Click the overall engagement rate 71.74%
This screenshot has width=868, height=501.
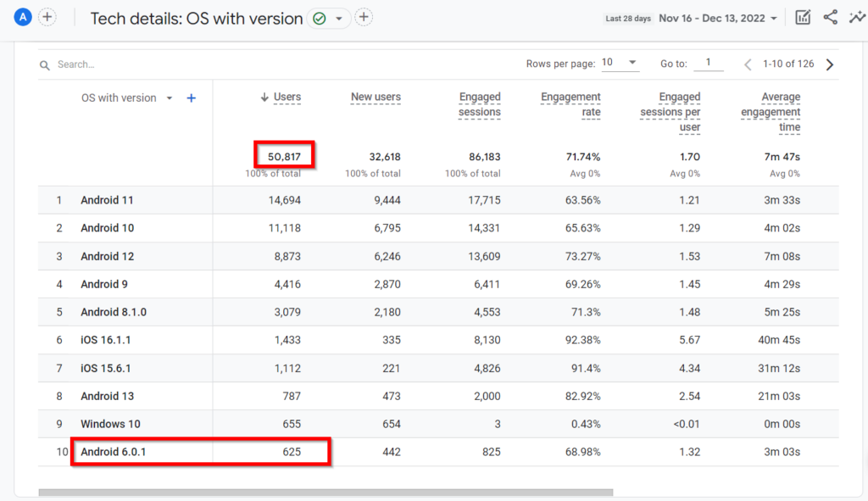[583, 157]
